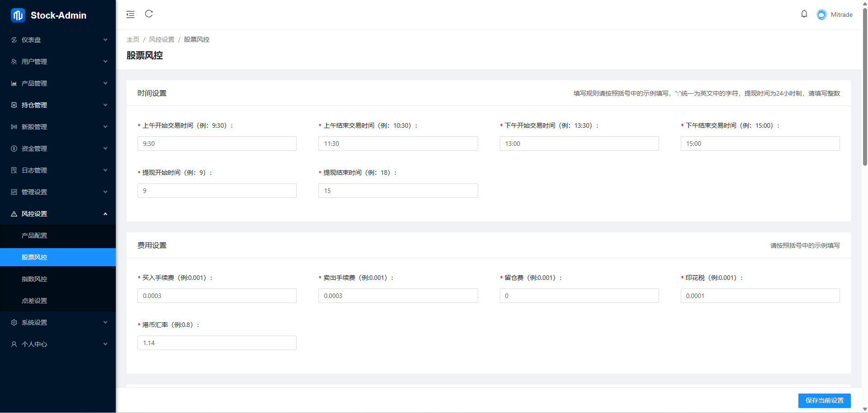Expand the 用户管理 menu chevron

coord(105,62)
